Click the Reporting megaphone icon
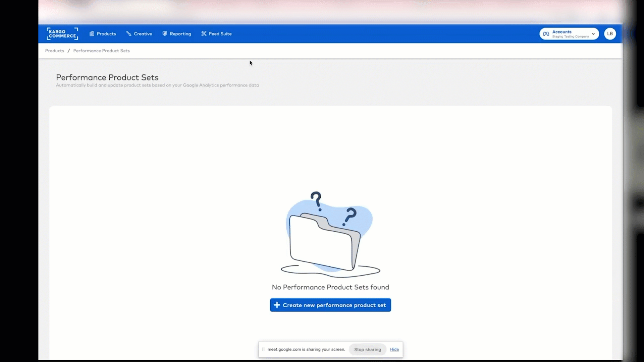The width and height of the screenshot is (644, 362). tap(165, 34)
